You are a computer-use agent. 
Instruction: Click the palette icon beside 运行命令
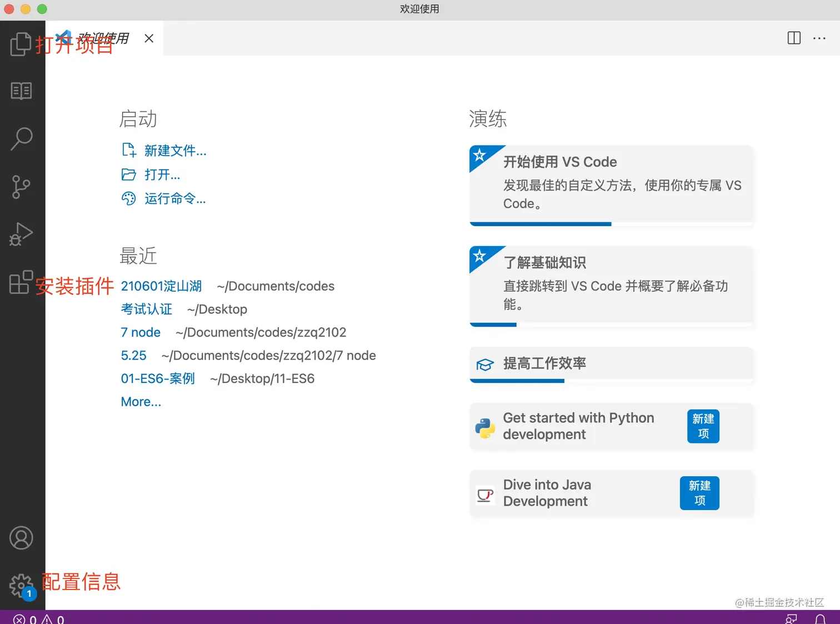click(129, 198)
